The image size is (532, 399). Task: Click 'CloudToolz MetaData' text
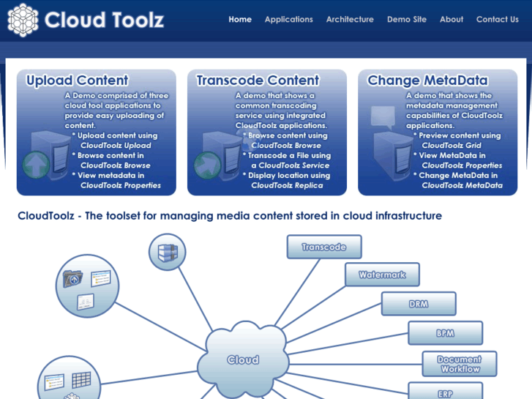tap(462, 185)
